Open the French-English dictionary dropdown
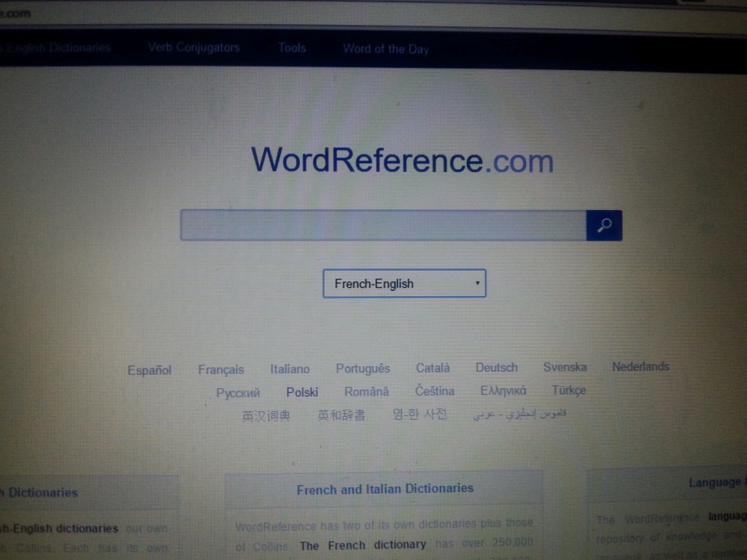 404,284
